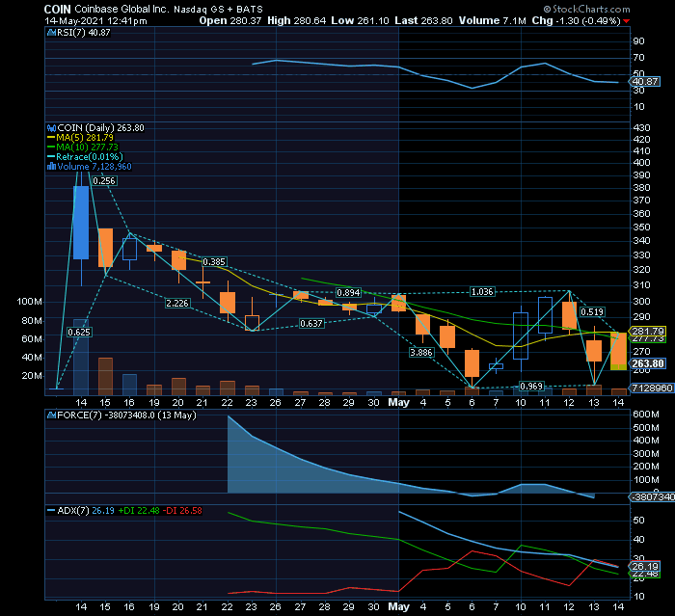This screenshot has height=616, width=675.
Task: Click the 281.79 MA(5) price tag
Action: pyautogui.click(x=647, y=331)
